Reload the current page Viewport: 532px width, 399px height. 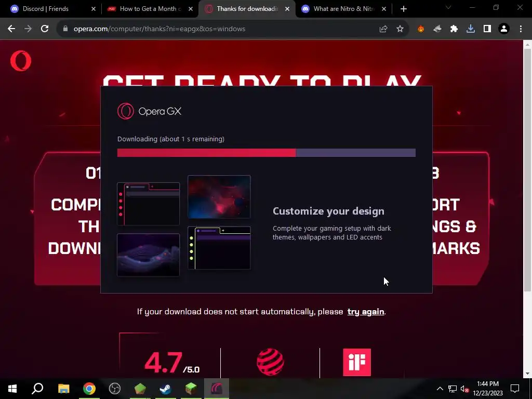click(x=45, y=29)
